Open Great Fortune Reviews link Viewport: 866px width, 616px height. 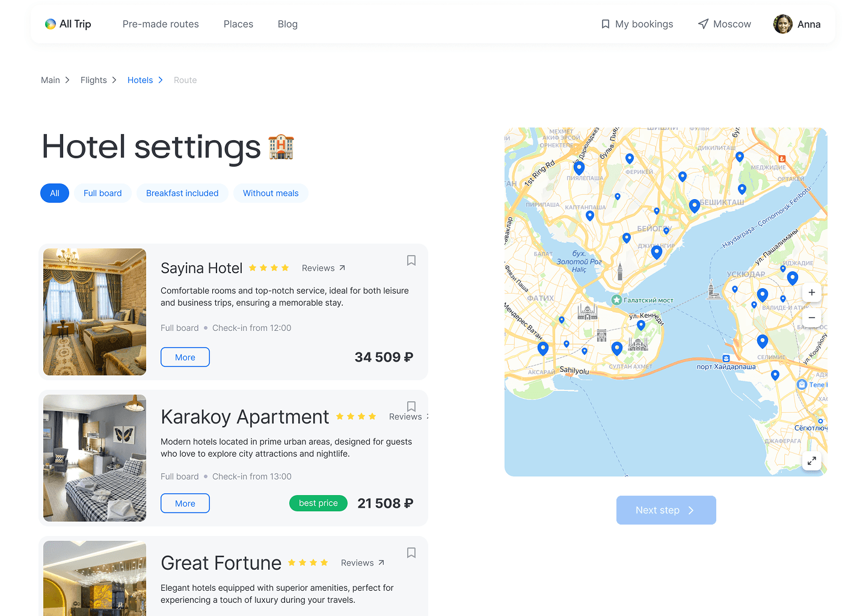(x=363, y=563)
